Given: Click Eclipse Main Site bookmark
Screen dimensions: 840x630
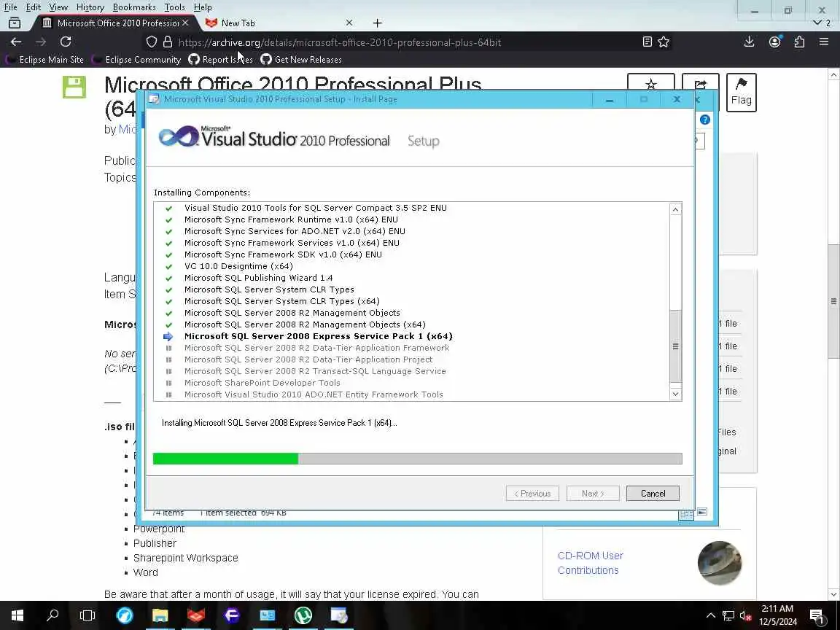Looking at the screenshot, I should pyautogui.click(x=45, y=60).
